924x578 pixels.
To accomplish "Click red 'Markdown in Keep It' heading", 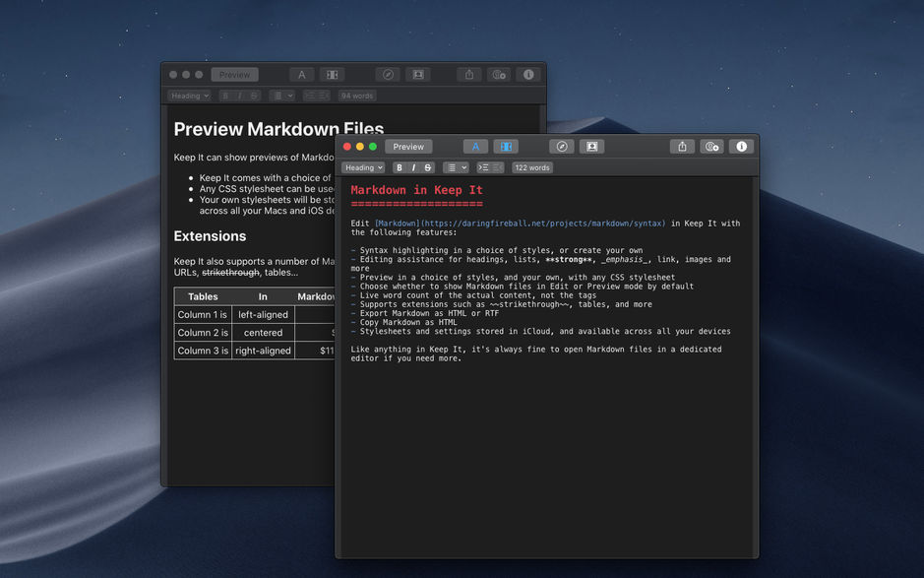I will (416, 190).
